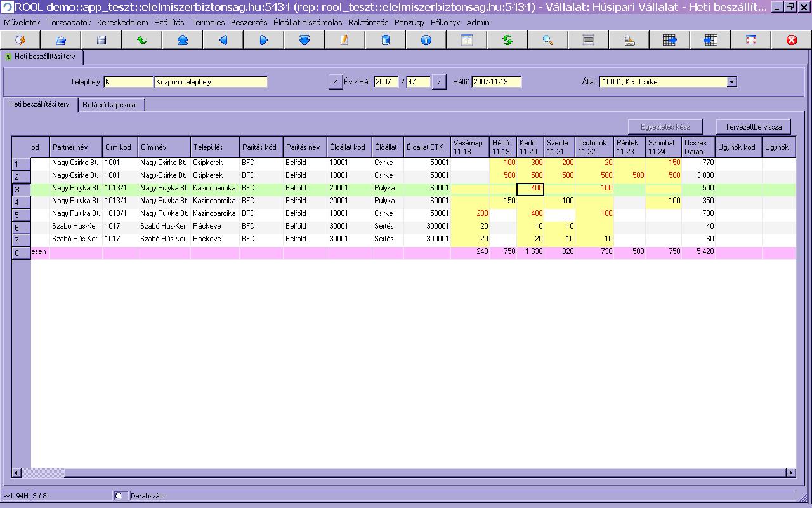Viewport: 812px width, 508px height.
Task: Click the notepad edit pencil icon
Action: pyautogui.click(x=345, y=40)
